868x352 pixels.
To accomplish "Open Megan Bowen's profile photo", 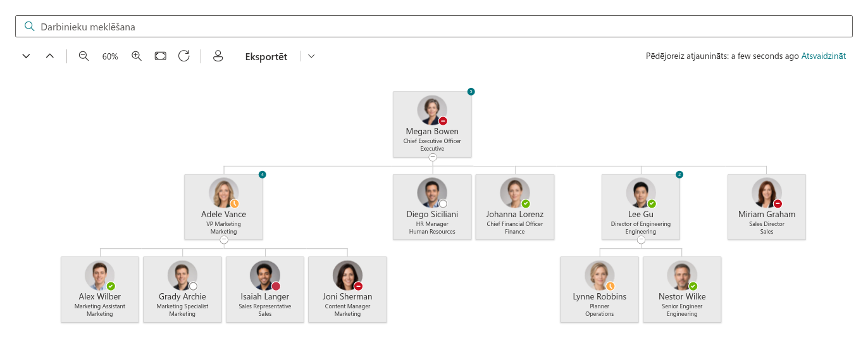I will point(432,110).
